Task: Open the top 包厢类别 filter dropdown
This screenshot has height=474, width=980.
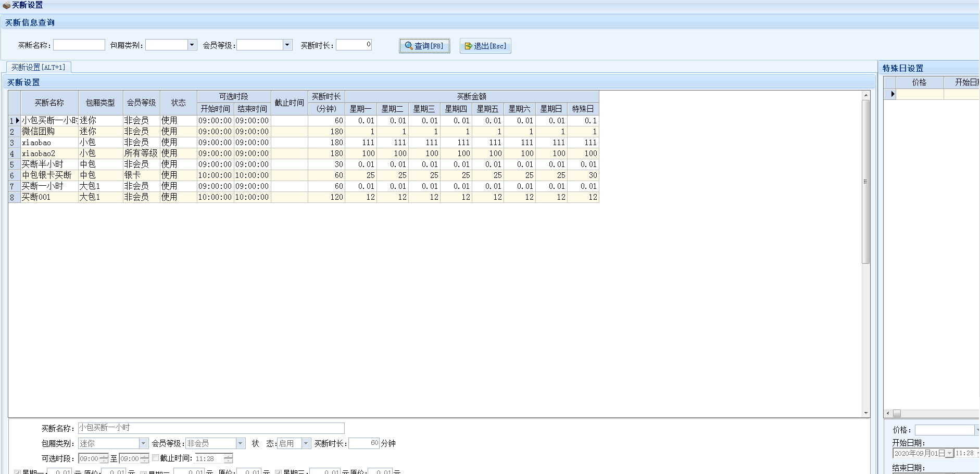Action: tap(192, 45)
